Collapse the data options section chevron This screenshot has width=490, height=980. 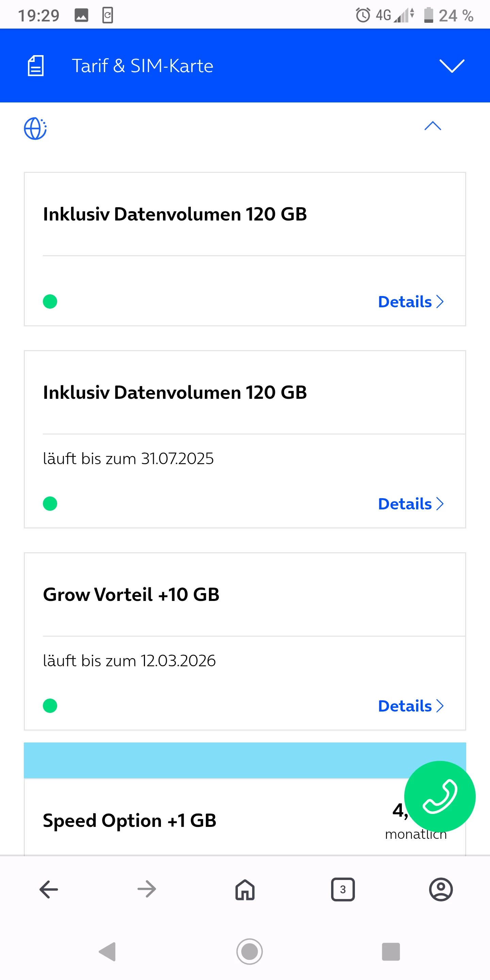tap(432, 126)
